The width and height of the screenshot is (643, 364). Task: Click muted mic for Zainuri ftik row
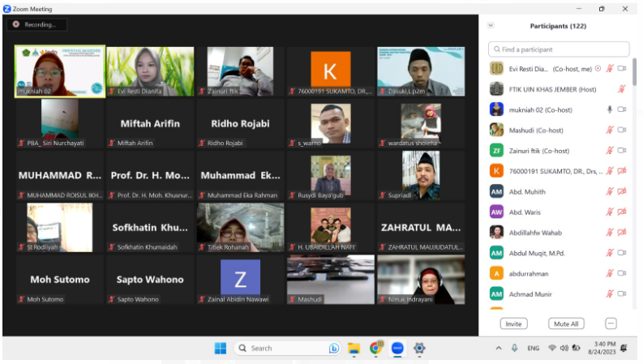click(610, 151)
